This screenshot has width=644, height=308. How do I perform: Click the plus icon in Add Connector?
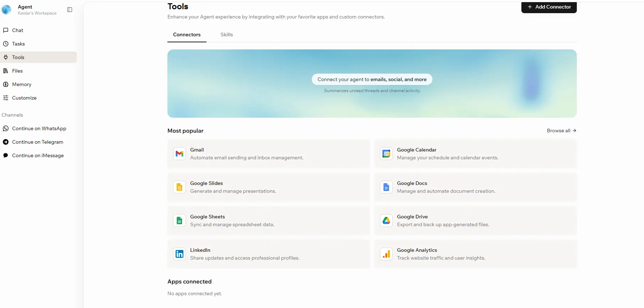coord(530,7)
